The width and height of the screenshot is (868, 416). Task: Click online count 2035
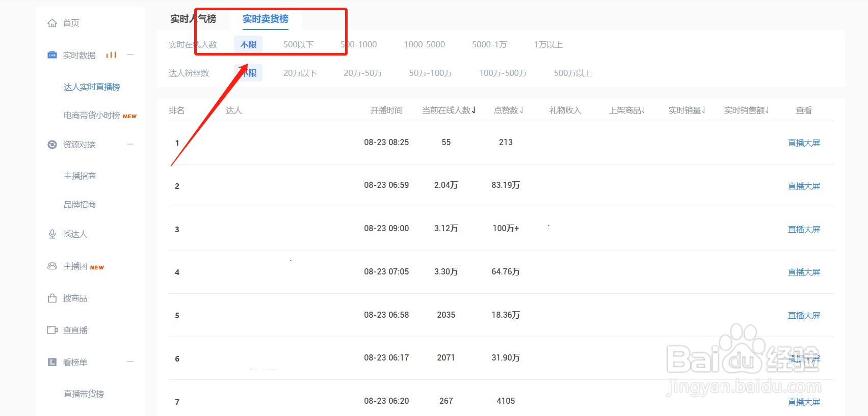(446, 315)
